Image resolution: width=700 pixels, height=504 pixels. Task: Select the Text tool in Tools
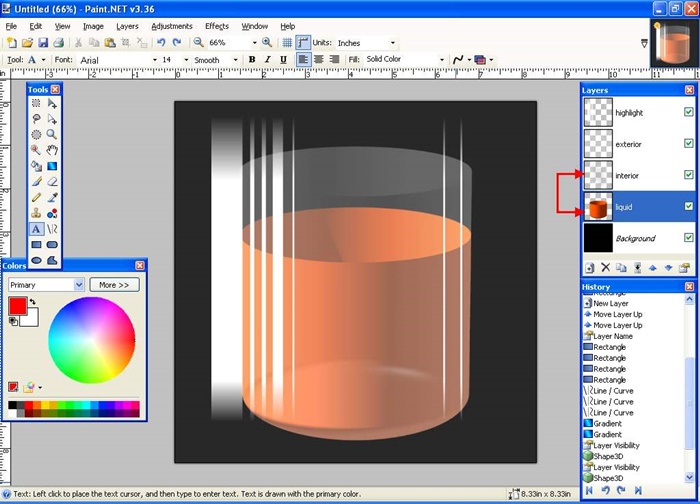tap(36, 229)
